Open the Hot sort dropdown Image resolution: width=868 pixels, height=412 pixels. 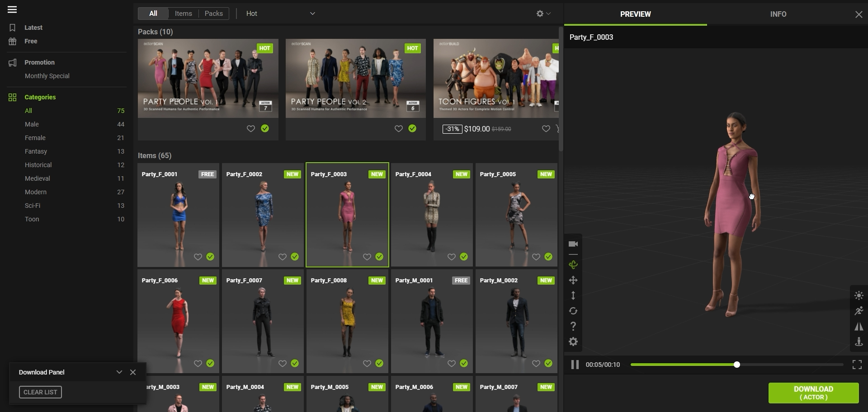point(280,14)
